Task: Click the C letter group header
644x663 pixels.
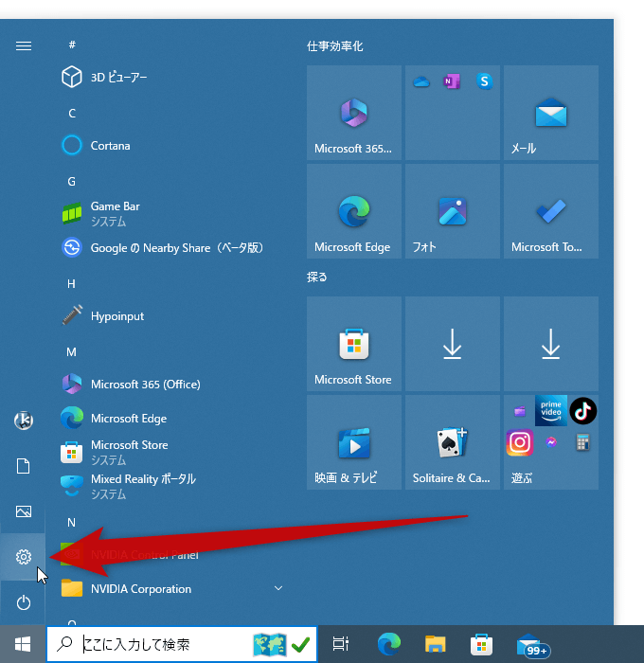Action: pyautogui.click(x=72, y=113)
